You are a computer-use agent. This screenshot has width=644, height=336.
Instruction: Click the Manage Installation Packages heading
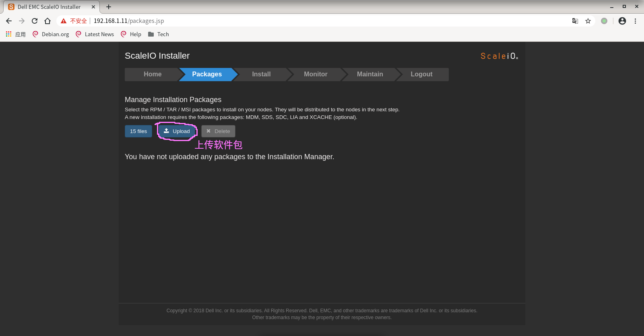[173, 100]
